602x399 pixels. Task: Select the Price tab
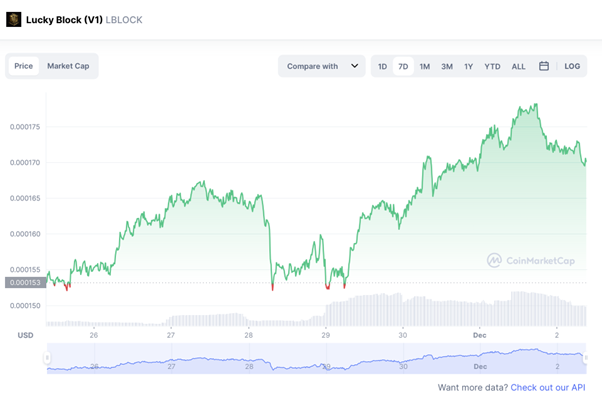click(x=23, y=66)
